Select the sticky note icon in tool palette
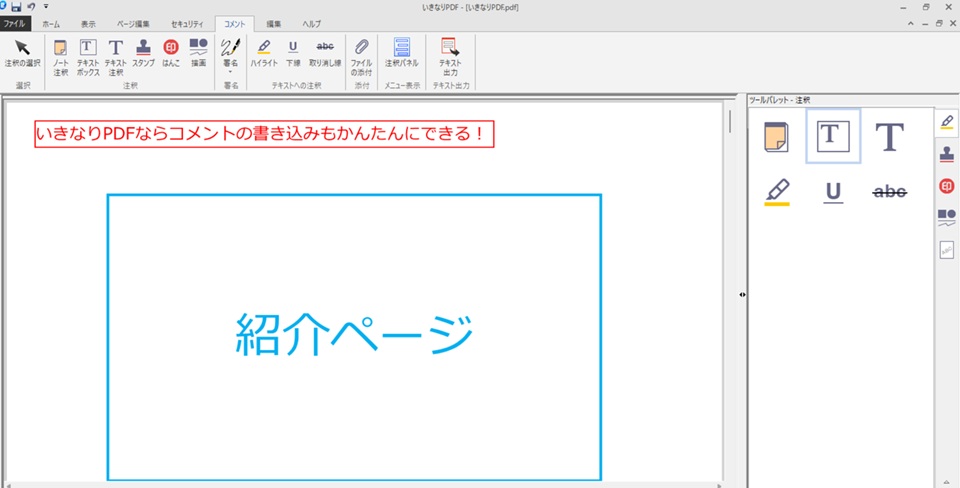960x488 pixels. point(777,136)
